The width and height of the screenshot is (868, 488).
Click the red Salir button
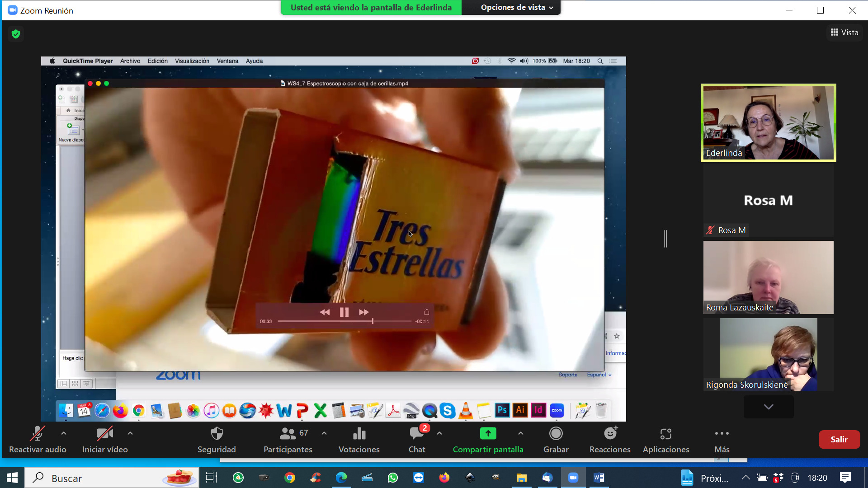point(839,439)
